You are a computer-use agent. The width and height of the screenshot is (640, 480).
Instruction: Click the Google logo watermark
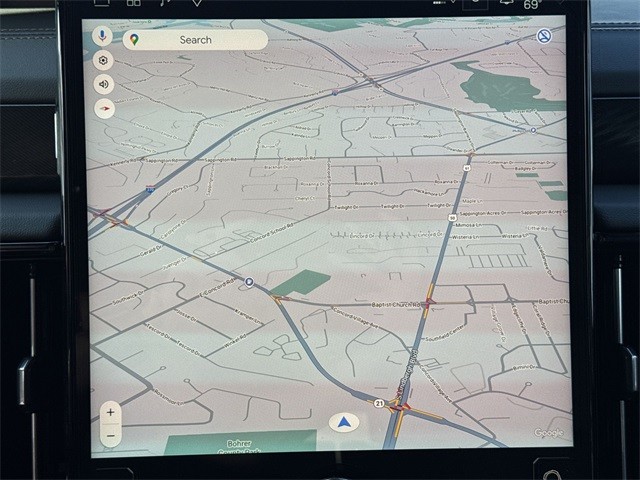click(x=548, y=433)
